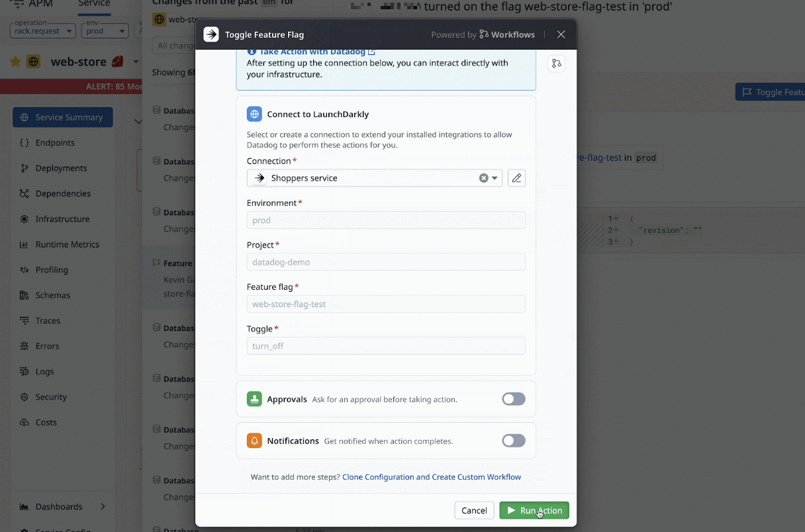Open Infrastructure in sidebar
This screenshot has height=532, width=805.
pyautogui.click(x=63, y=219)
